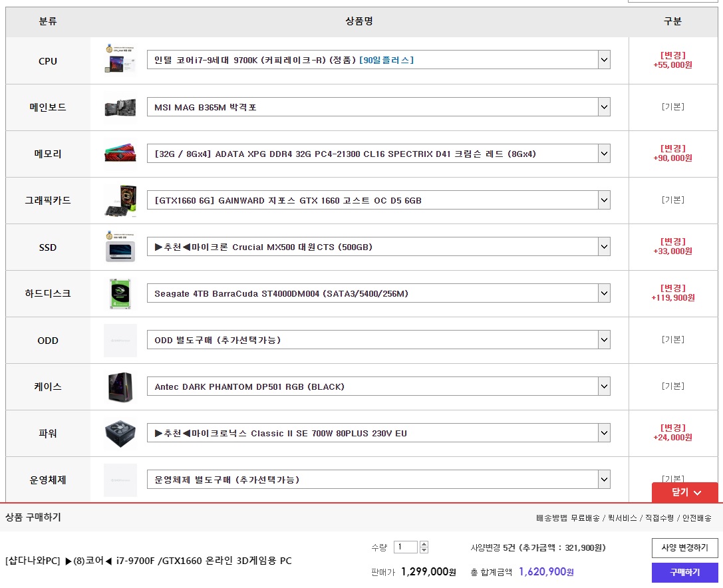The image size is (723, 588).
Task: Click the Crucial SSD thumbnail
Action: tap(120, 247)
